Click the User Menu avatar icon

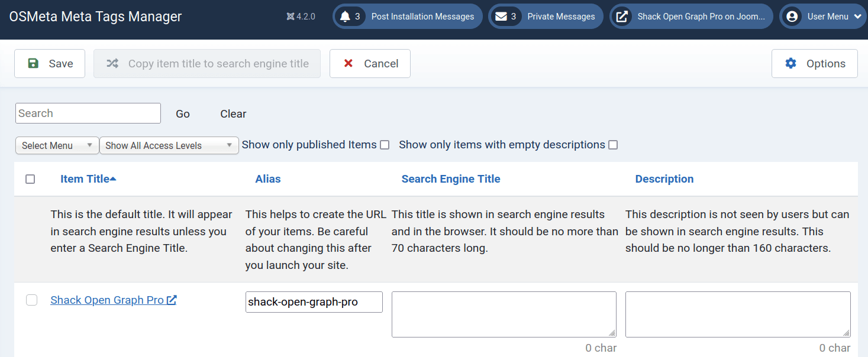pyautogui.click(x=792, y=17)
